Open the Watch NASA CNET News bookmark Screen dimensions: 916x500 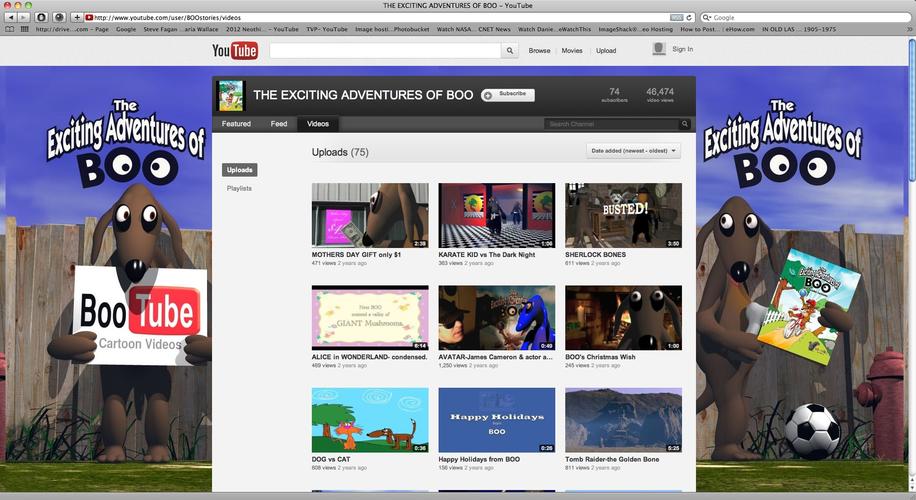coord(473,29)
